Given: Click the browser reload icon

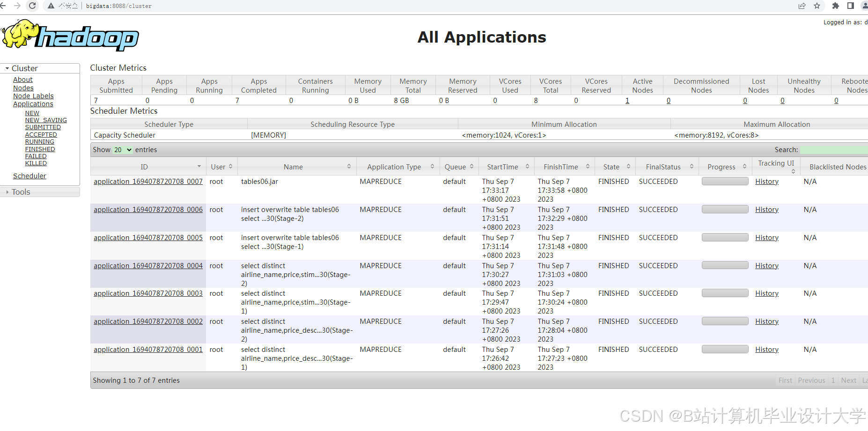Looking at the screenshot, I should click(32, 6).
